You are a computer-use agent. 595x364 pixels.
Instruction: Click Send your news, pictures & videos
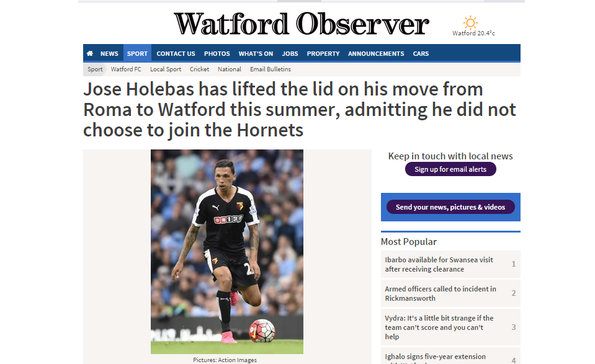click(450, 207)
